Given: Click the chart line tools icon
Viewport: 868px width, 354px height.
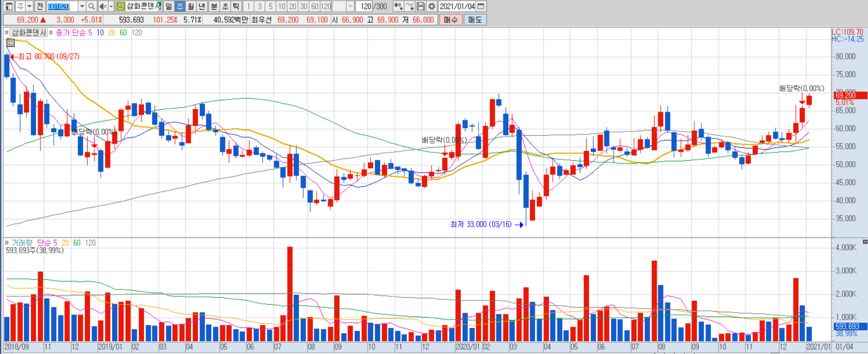Looking at the screenshot, I should (409, 7).
